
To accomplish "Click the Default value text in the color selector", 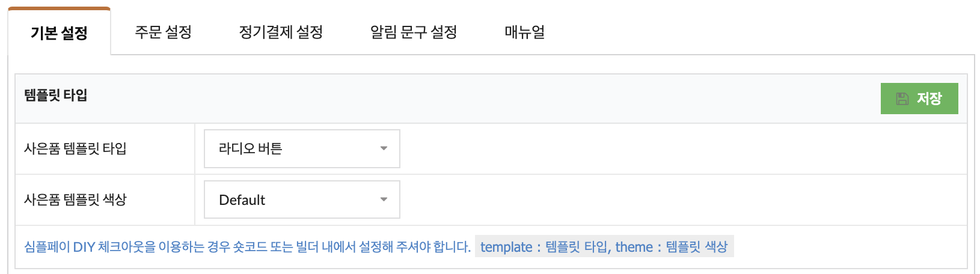I will pos(242,200).
